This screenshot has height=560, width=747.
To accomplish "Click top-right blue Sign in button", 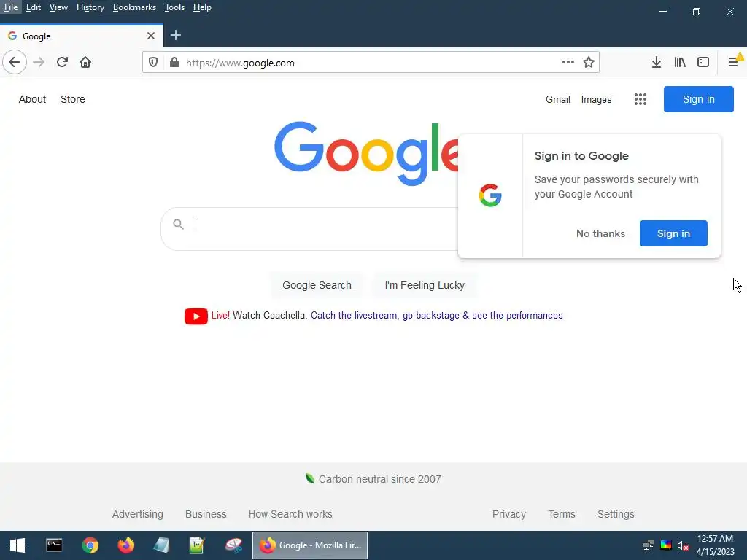I will point(698,99).
